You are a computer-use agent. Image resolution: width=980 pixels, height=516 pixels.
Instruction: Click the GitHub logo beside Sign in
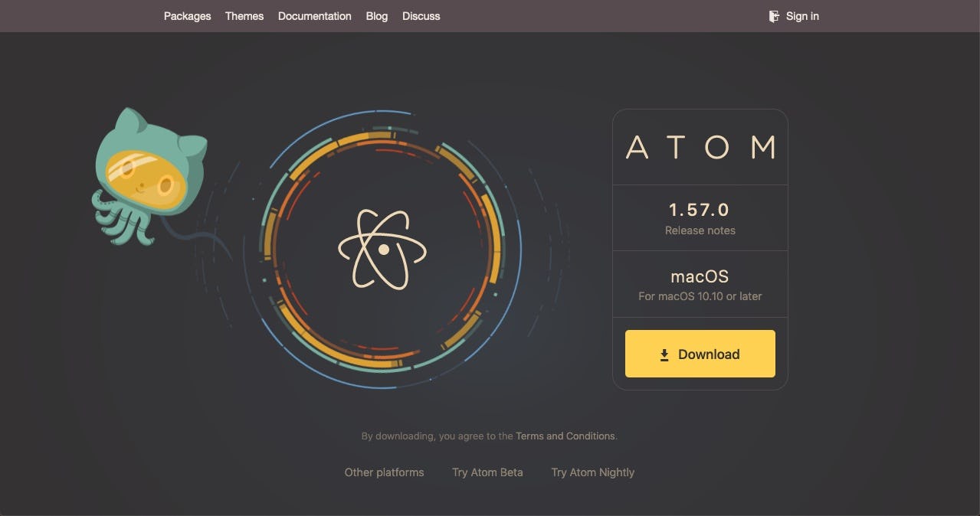coord(773,15)
